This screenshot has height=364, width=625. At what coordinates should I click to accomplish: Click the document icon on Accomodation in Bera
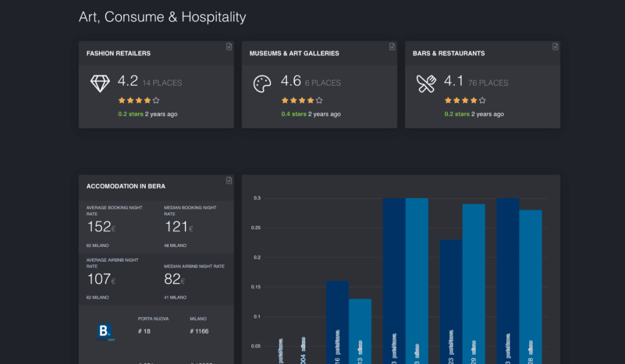coord(228,180)
